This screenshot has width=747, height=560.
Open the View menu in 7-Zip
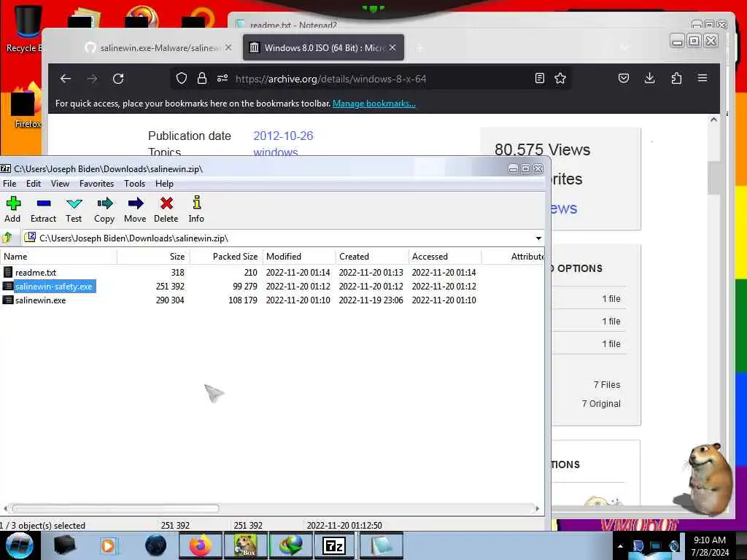[60, 183]
